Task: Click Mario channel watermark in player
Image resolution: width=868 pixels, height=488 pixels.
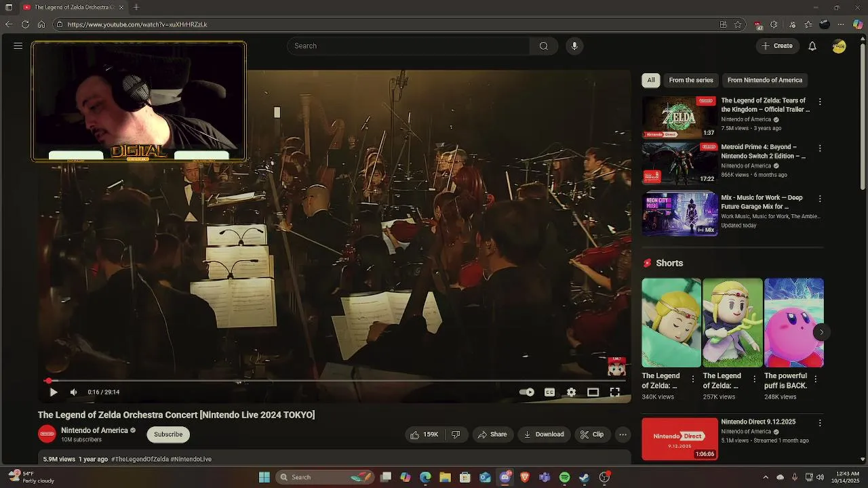Action: 616,366
